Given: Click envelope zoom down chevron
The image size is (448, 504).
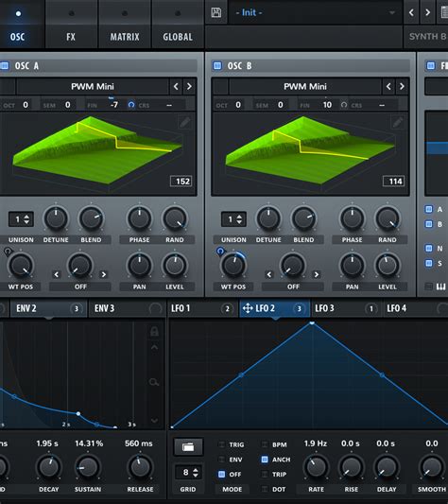Looking at the screenshot, I should (154, 420).
